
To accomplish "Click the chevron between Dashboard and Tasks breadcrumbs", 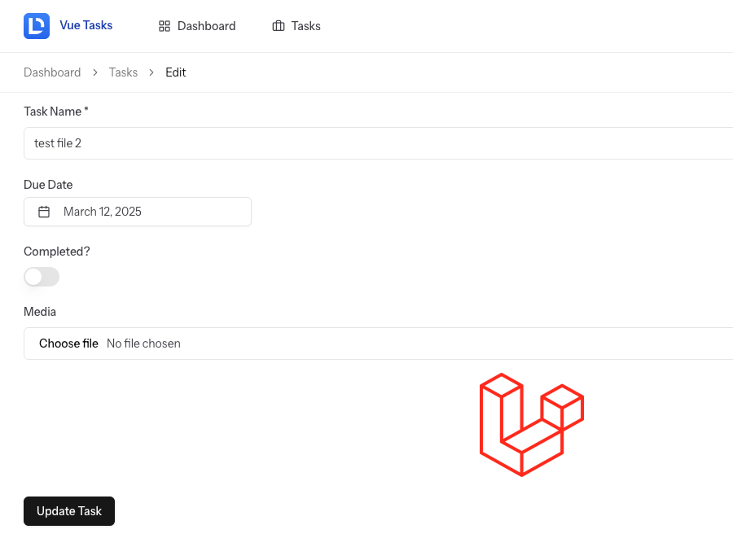I will click(95, 72).
